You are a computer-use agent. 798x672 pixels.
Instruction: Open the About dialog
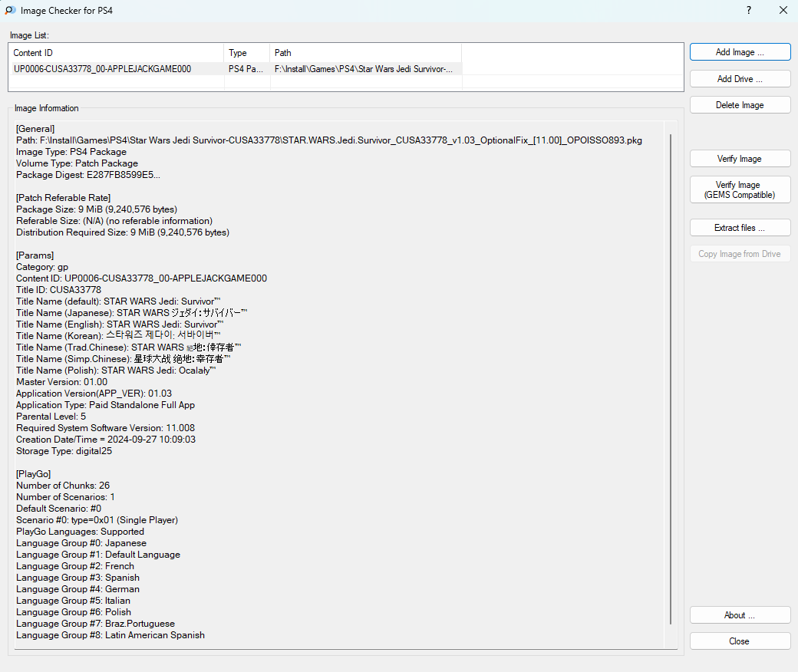(x=740, y=615)
